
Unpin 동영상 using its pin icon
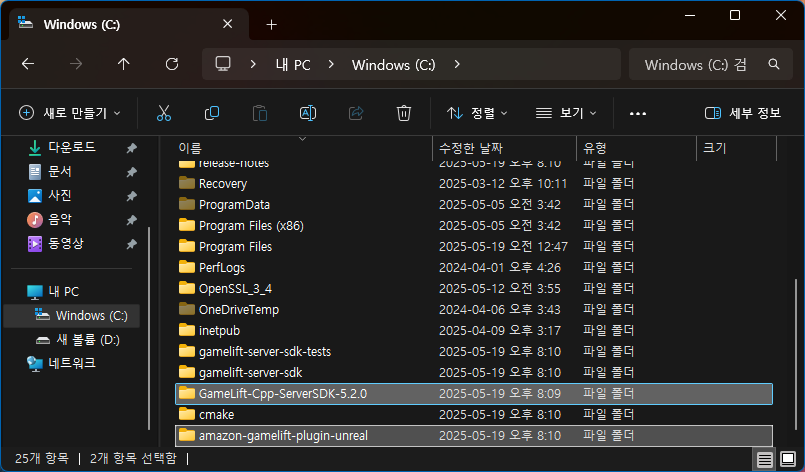pos(132,244)
